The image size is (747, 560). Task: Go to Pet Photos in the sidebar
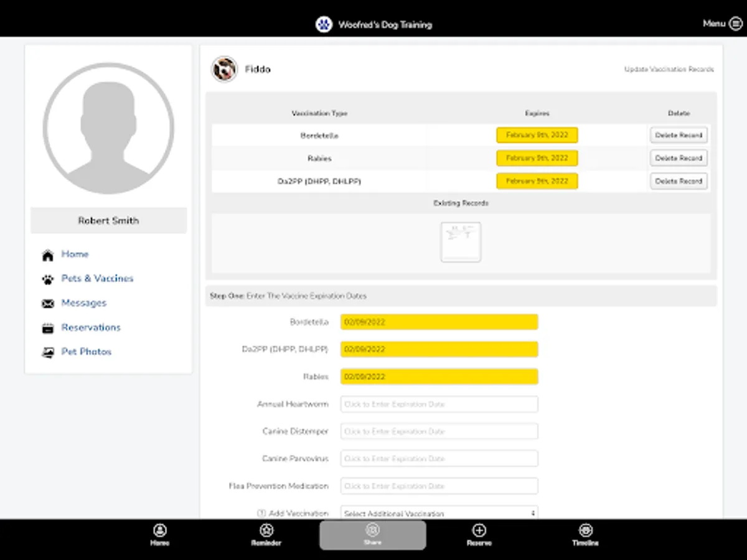pos(86,352)
